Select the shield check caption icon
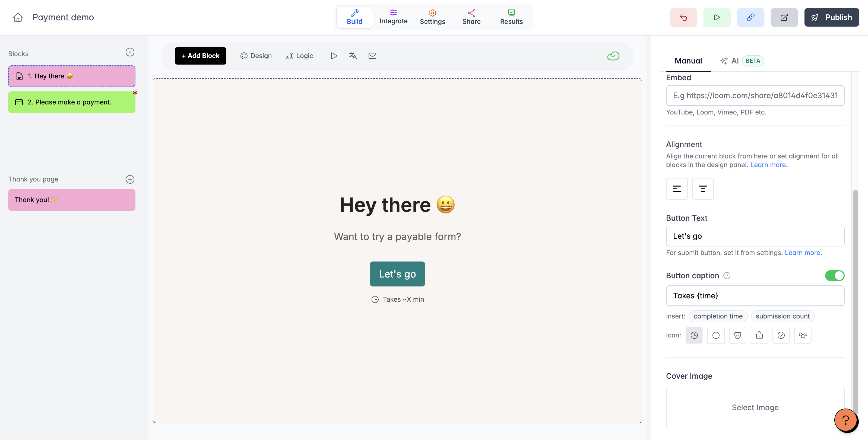 pyautogui.click(x=737, y=335)
